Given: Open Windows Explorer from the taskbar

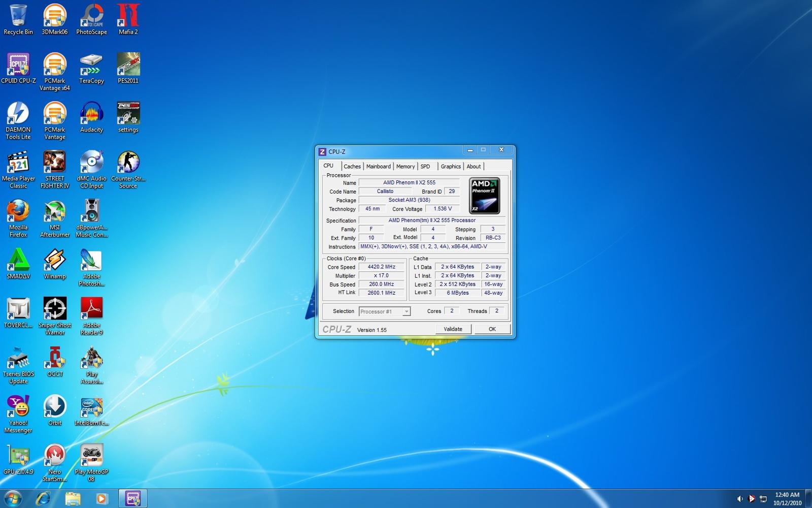Looking at the screenshot, I should pyautogui.click(x=73, y=499).
